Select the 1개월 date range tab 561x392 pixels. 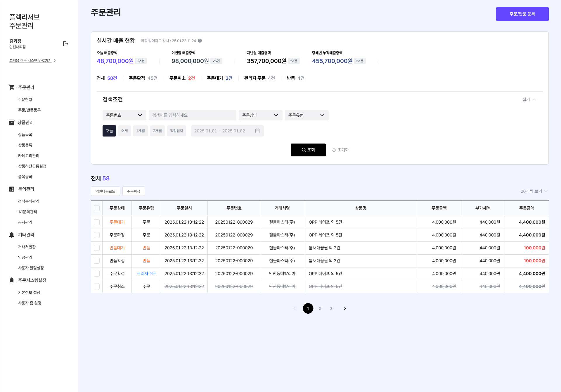[x=140, y=131]
